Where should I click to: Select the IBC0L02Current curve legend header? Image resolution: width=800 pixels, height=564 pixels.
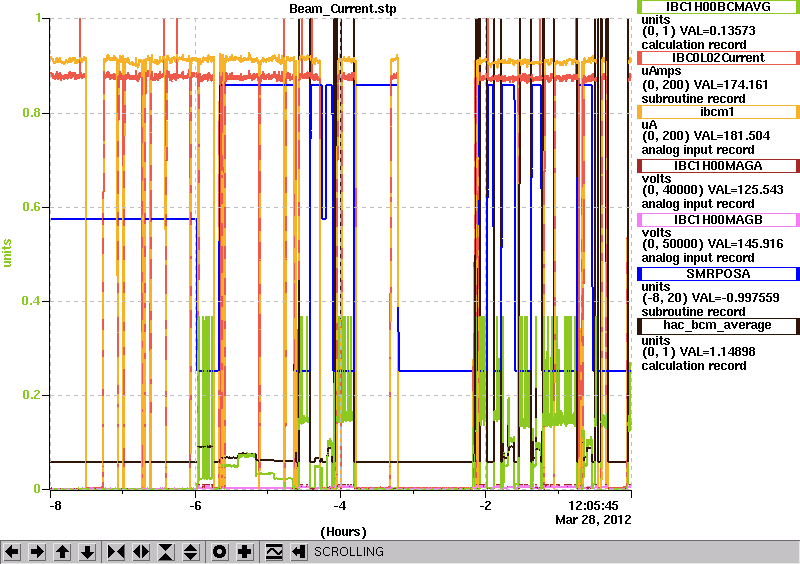point(718,58)
